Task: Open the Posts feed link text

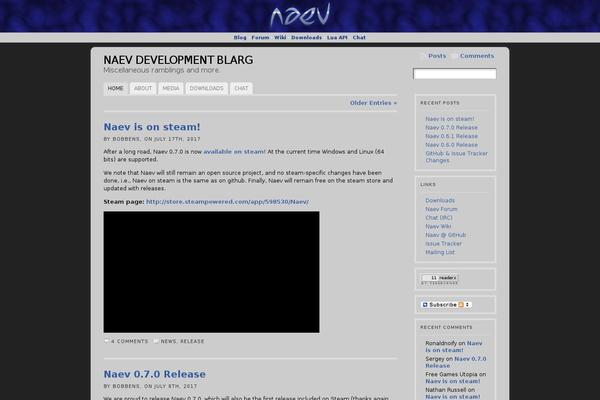Action: [x=437, y=56]
